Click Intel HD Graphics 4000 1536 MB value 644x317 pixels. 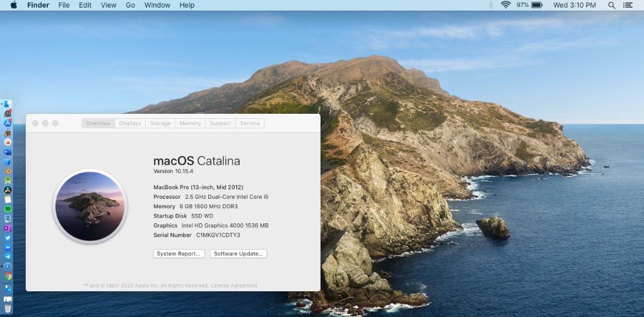point(225,225)
